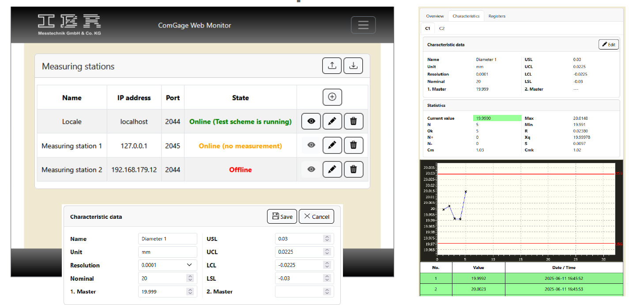Open the hamburger menu in ComGage Web Monitor
The image size is (644, 305).
[x=363, y=25]
